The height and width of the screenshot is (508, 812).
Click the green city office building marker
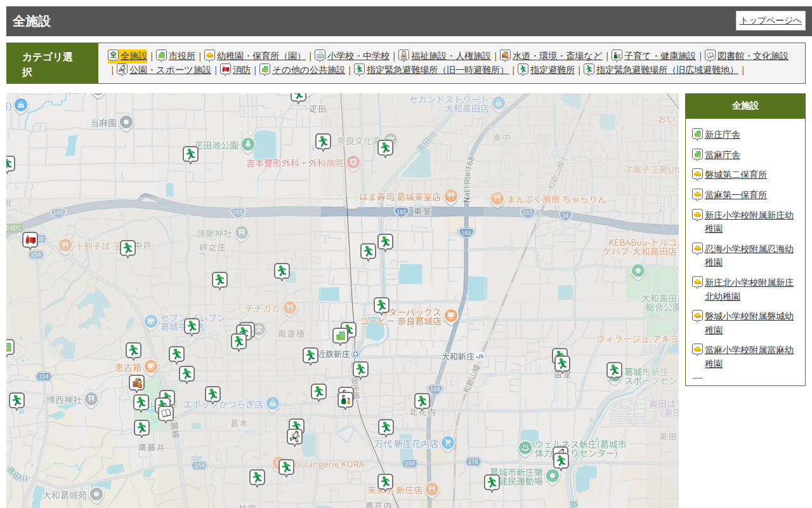coord(341,335)
